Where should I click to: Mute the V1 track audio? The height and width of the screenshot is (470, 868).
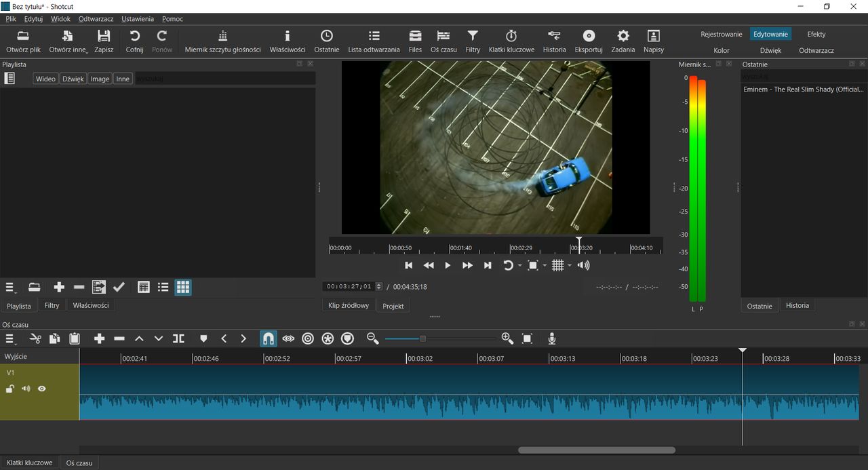[26, 389]
